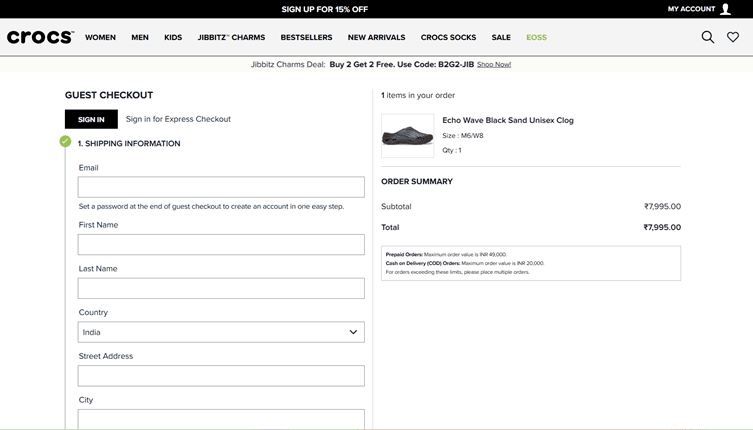Viewport: 753px width, 430px height.
Task: Navigate to New Arrivals
Action: (376, 37)
